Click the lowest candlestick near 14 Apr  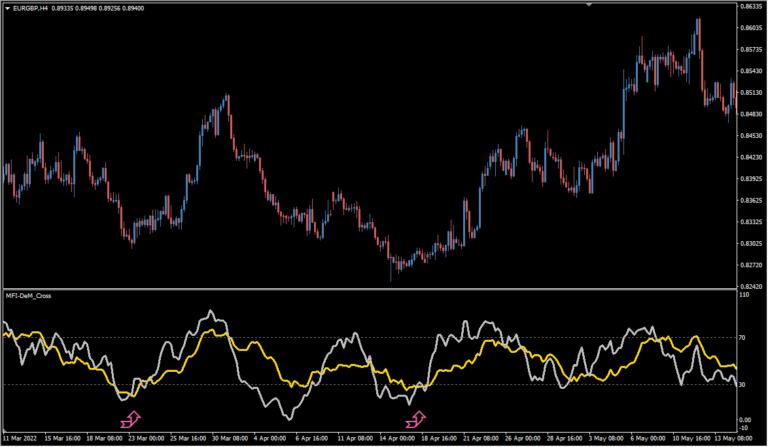click(x=391, y=278)
